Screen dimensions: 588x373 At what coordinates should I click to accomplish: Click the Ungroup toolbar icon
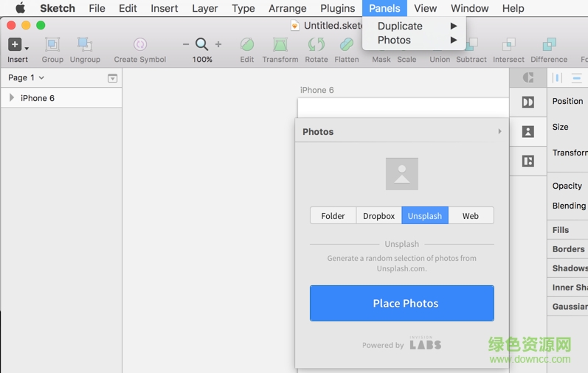pyautogui.click(x=85, y=44)
